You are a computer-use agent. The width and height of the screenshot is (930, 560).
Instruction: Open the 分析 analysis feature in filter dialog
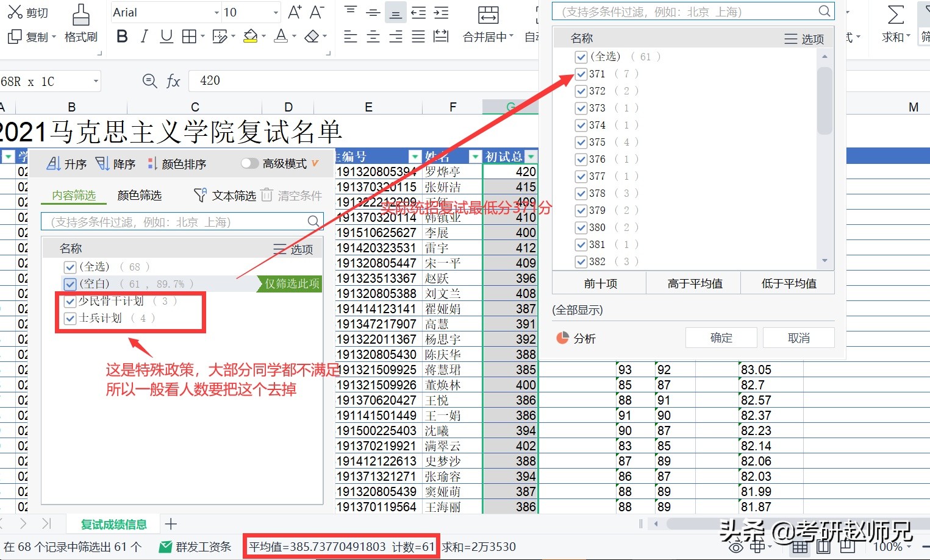coord(576,338)
